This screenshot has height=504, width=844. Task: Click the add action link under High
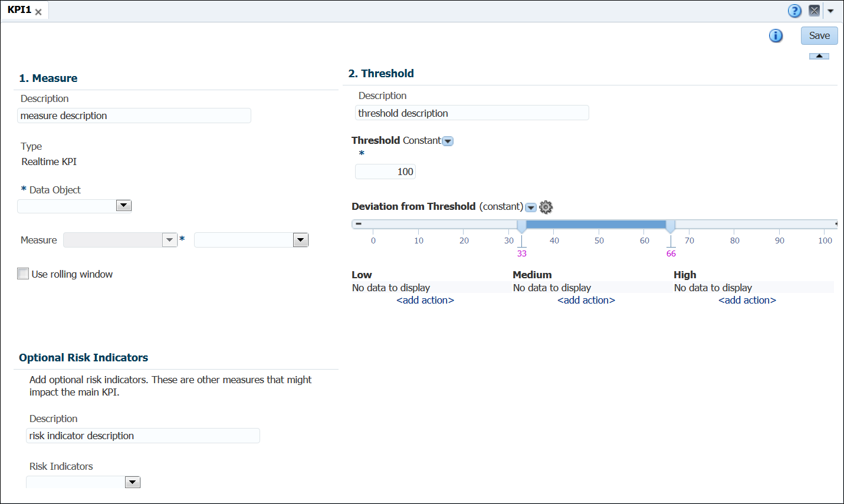tap(747, 300)
